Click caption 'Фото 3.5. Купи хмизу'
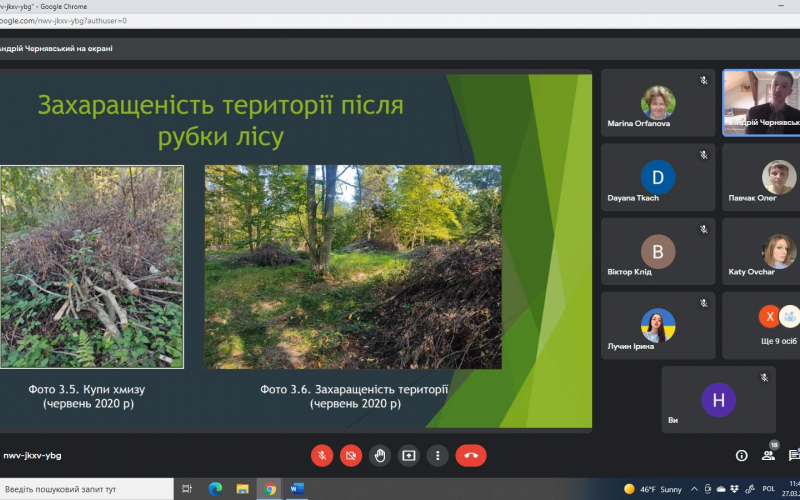 87,390
